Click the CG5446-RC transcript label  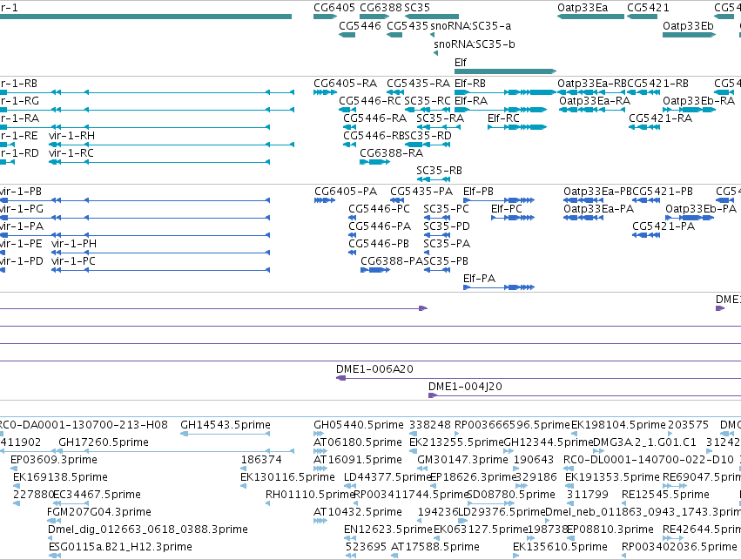click(x=369, y=101)
